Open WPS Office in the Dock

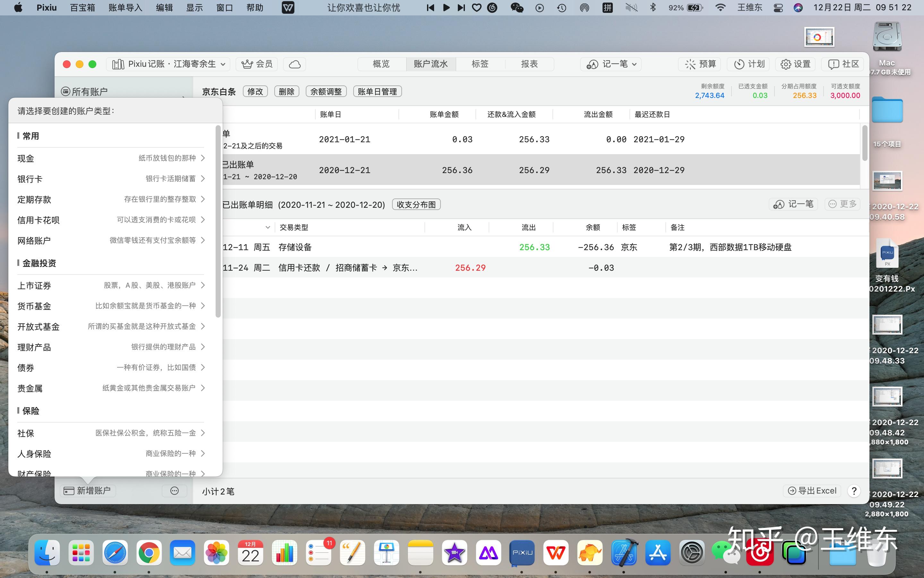556,553
